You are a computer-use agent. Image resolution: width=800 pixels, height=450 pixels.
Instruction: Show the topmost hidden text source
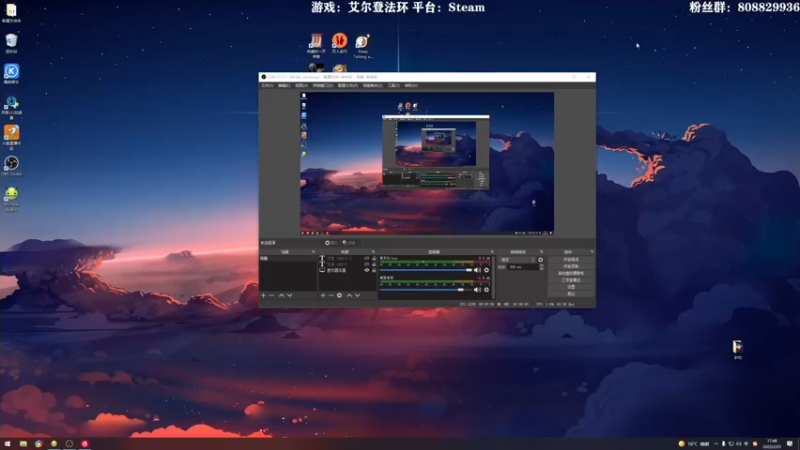366,259
